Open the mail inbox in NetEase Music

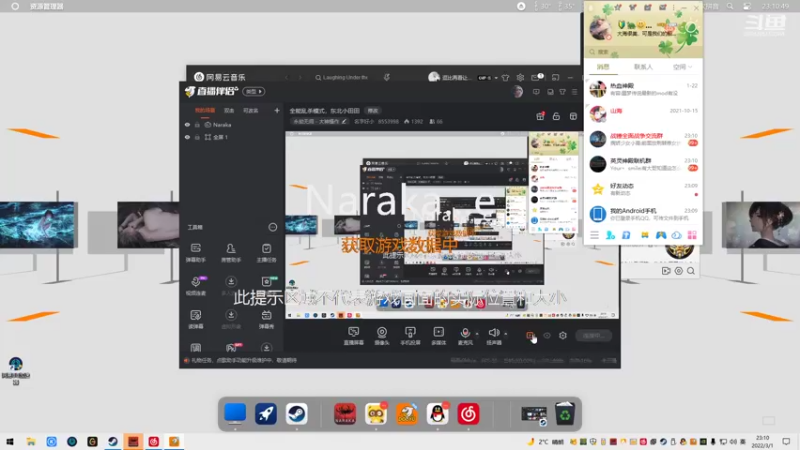tap(535, 78)
